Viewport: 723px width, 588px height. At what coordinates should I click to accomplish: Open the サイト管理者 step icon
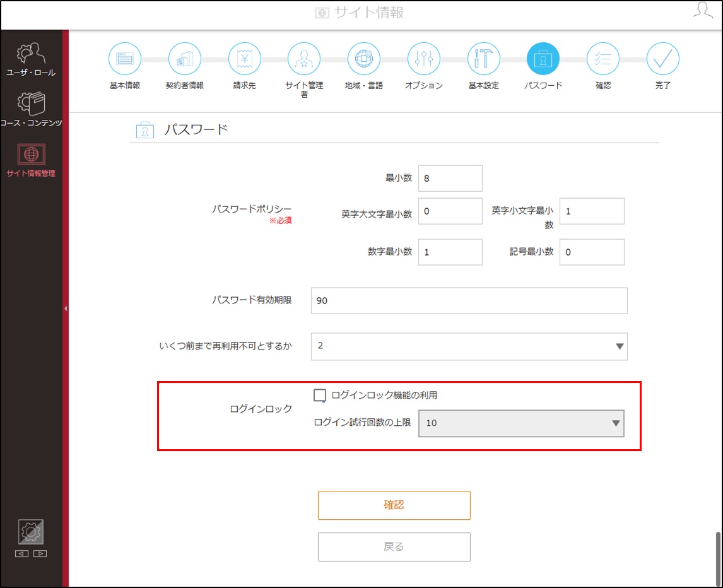(x=304, y=59)
